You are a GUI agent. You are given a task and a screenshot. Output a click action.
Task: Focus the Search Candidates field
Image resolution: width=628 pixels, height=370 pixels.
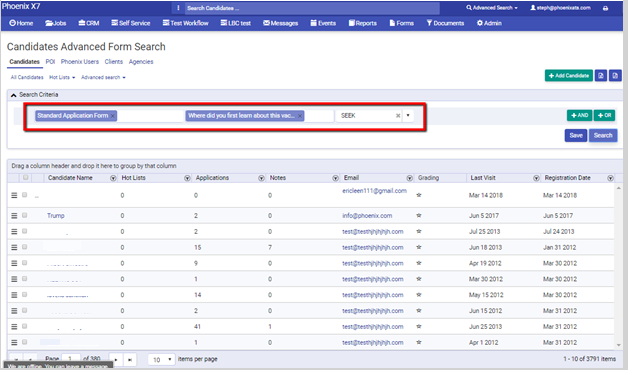312,8
